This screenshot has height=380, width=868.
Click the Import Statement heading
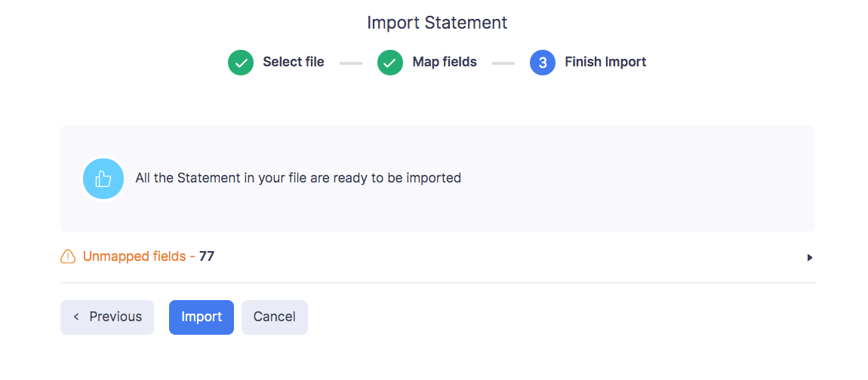437,23
